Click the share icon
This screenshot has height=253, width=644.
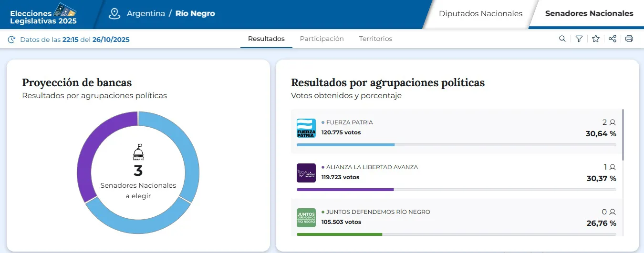[613, 39]
